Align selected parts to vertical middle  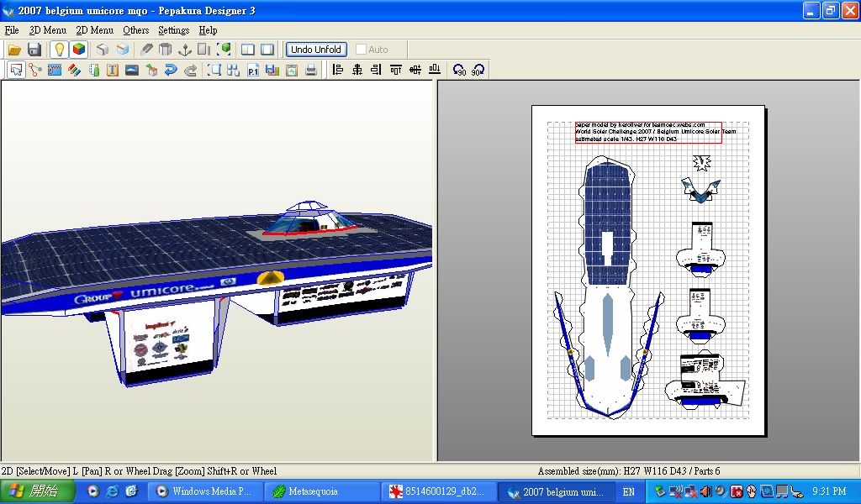(x=415, y=70)
